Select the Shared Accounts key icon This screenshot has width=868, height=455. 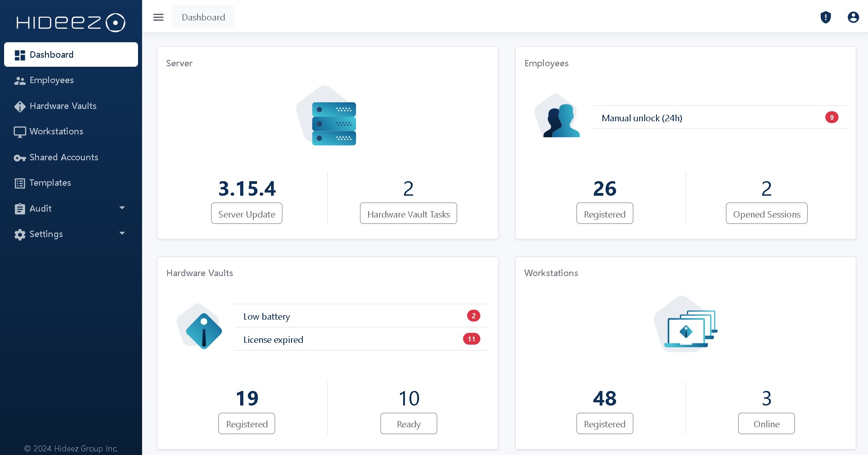pyautogui.click(x=20, y=158)
